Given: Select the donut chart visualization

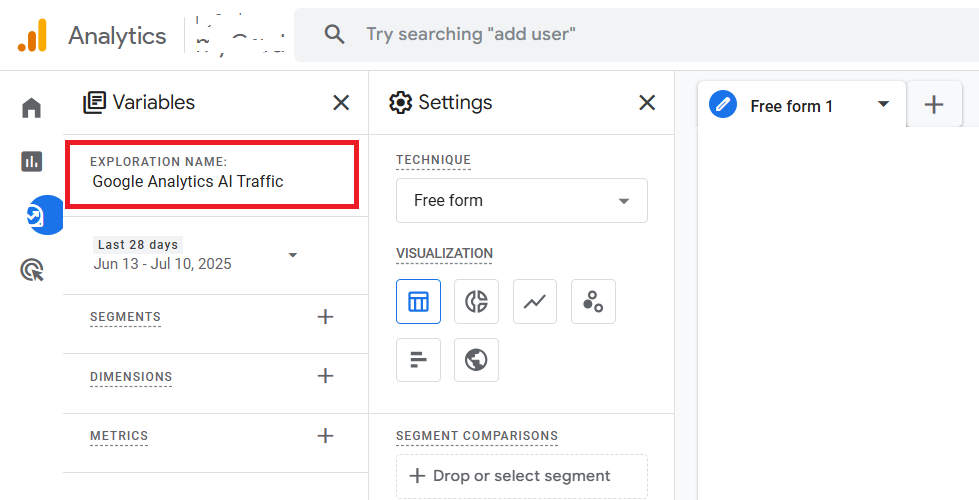Looking at the screenshot, I should 476,301.
